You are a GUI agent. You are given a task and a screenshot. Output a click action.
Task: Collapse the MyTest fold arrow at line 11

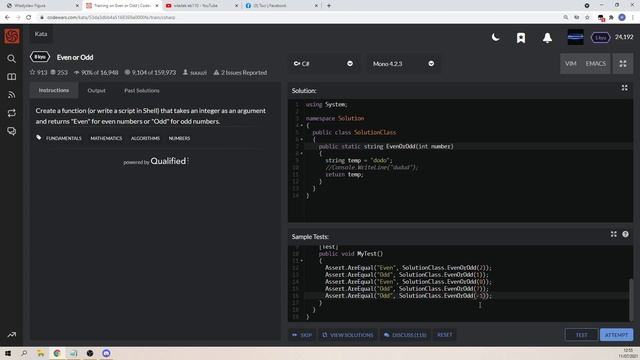point(302,260)
